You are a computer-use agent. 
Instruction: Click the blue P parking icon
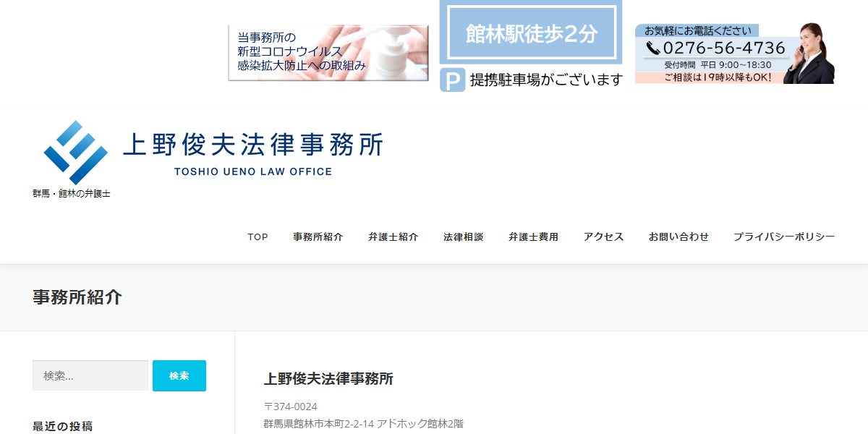tap(452, 80)
